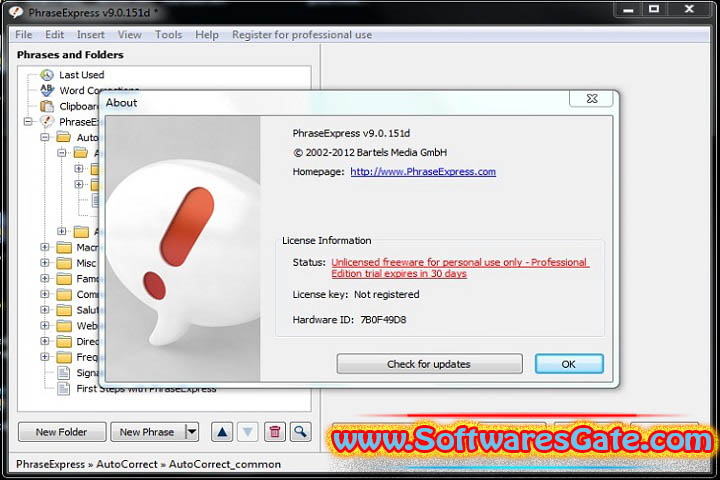Click the Fam folder icon

[64, 279]
